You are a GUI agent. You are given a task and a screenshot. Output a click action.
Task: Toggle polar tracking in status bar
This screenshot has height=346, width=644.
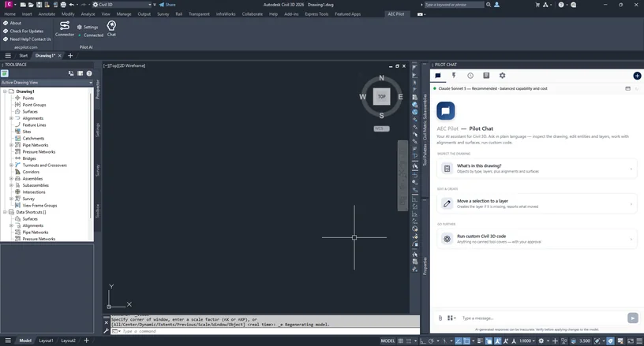click(431, 340)
